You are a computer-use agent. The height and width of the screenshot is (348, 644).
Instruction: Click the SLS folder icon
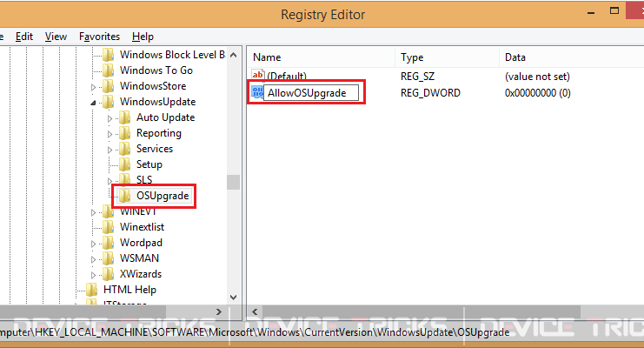(x=125, y=179)
